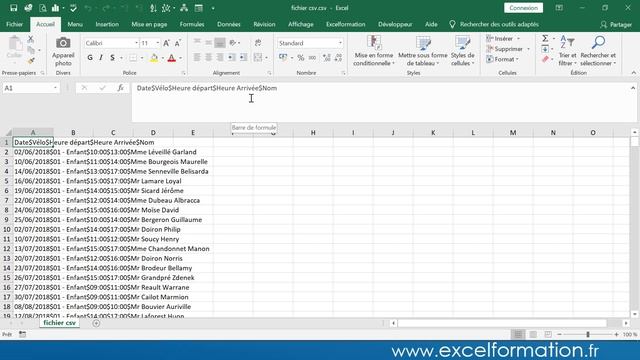The width and height of the screenshot is (640, 360).
Task: Open Mettre sous forme de tableau
Action: (x=423, y=51)
